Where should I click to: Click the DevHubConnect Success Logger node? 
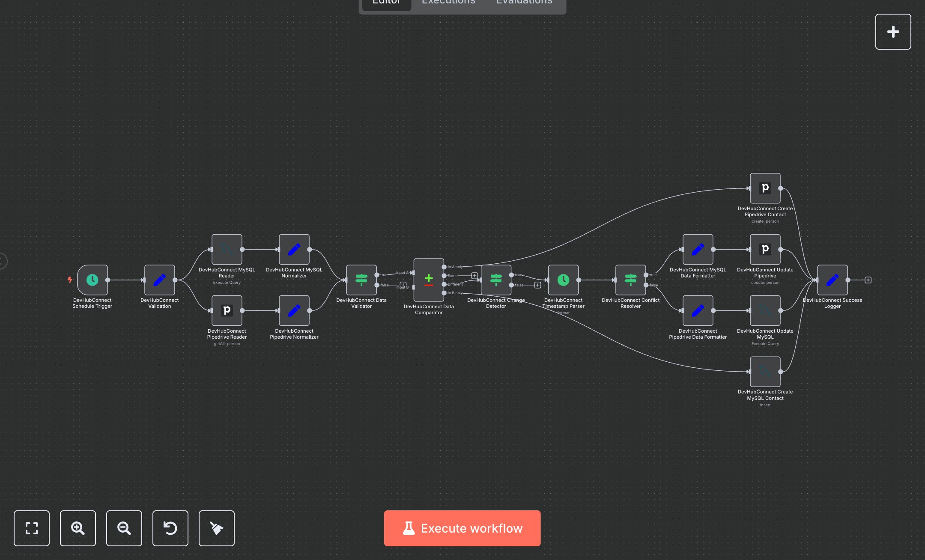(832, 279)
